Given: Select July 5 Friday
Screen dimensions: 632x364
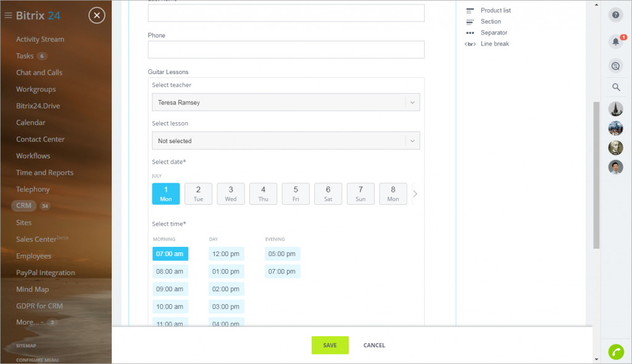Looking at the screenshot, I should [x=296, y=194].
